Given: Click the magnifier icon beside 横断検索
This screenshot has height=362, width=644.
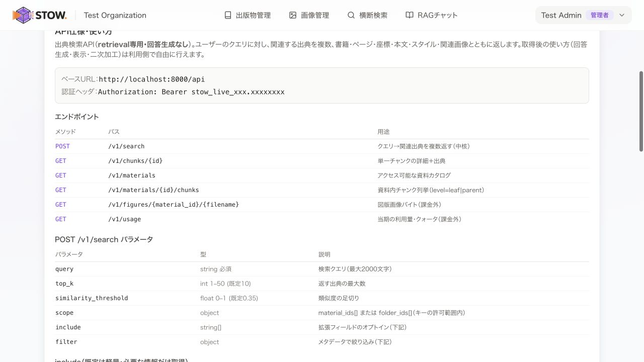Looking at the screenshot, I should coord(351,15).
